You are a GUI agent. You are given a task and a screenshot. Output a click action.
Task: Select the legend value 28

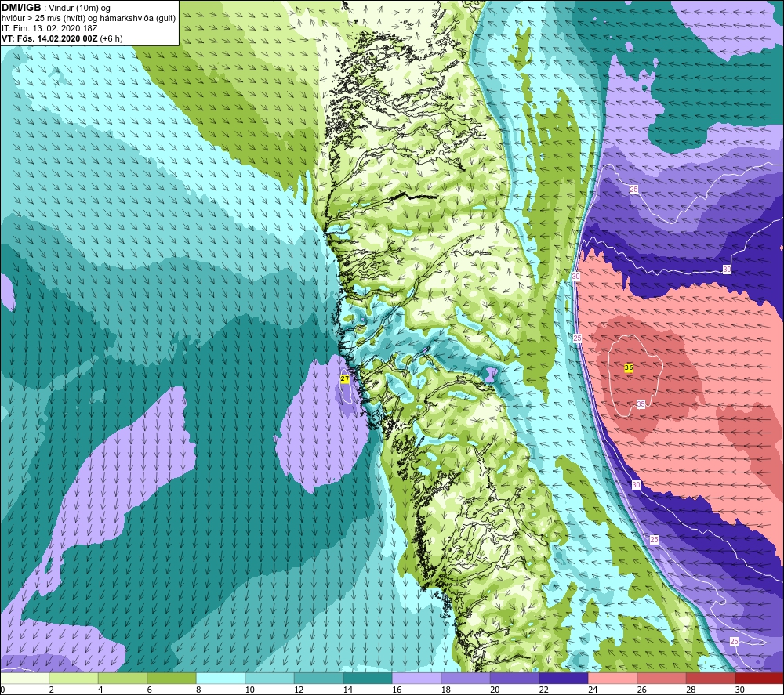[x=691, y=690]
